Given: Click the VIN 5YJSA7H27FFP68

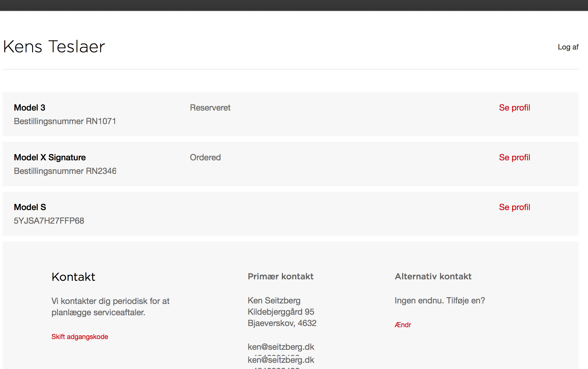Looking at the screenshot, I should (49, 221).
